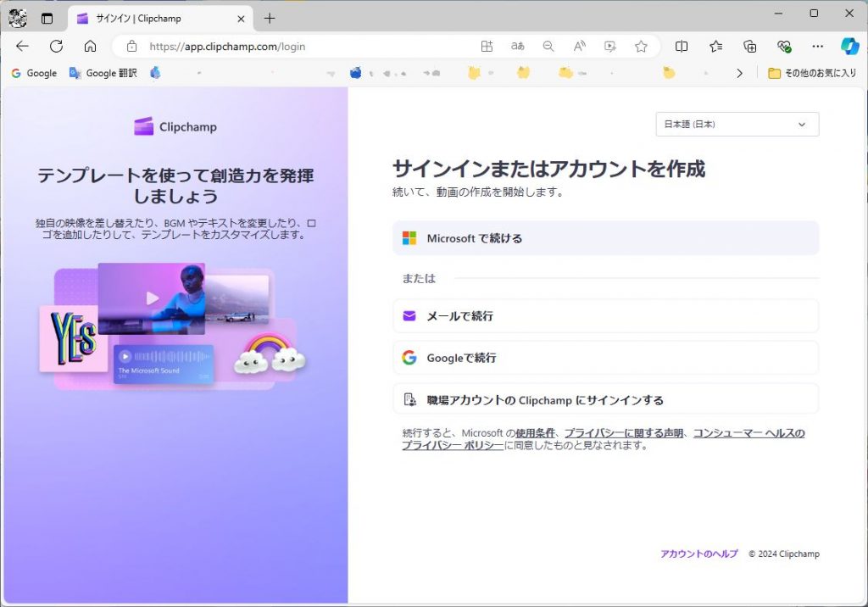This screenshot has height=607, width=868.
Task: Open the tab actions menu icon
Action: pyautogui.click(x=47, y=19)
